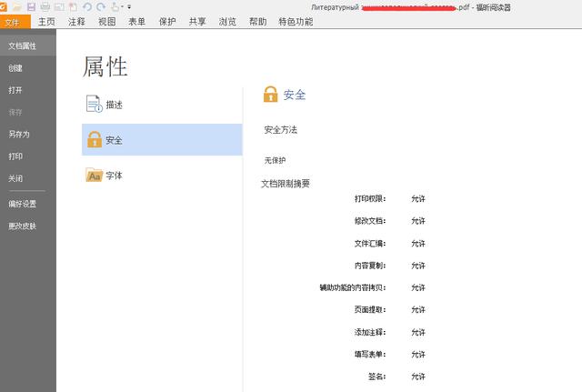Screen dimensions: 582x392
Task: Click 允许 value beside 内容复制
Action: (x=418, y=266)
